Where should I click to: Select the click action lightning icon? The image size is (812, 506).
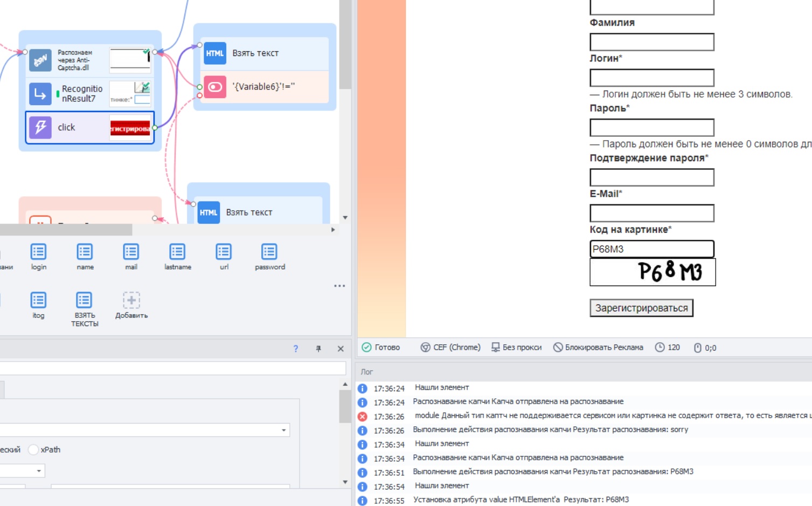pos(40,128)
